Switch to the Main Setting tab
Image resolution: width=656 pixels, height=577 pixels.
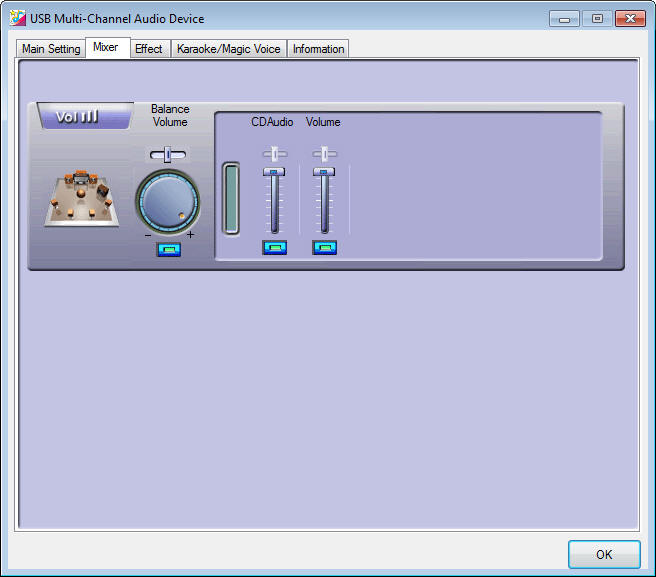pyautogui.click(x=51, y=49)
